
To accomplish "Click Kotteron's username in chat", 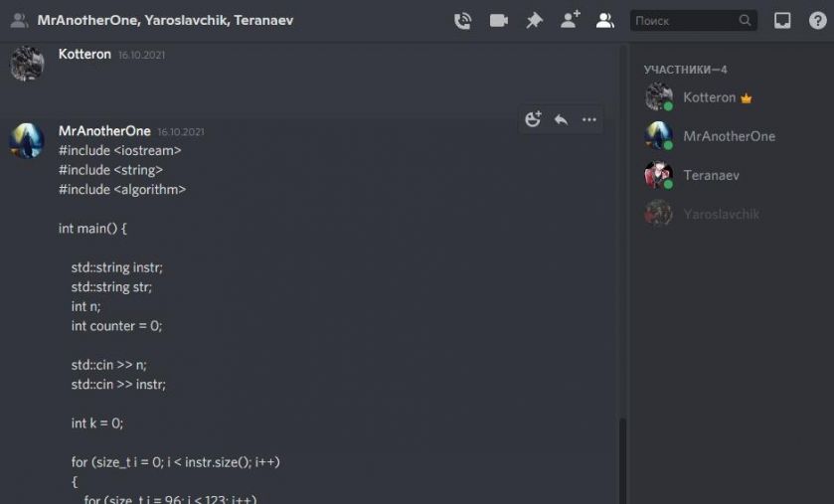I will coord(84,55).
